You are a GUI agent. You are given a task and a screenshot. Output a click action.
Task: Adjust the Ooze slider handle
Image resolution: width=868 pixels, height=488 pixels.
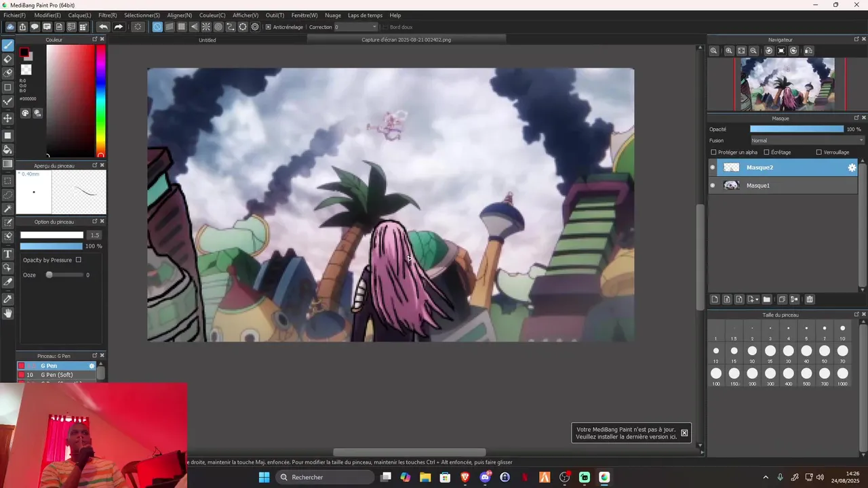tap(49, 274)
